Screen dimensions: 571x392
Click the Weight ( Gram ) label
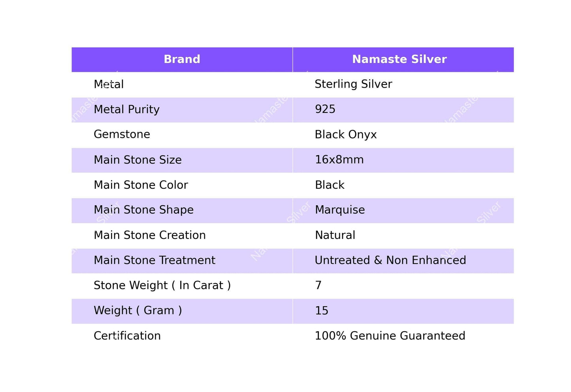coord(138,311)
